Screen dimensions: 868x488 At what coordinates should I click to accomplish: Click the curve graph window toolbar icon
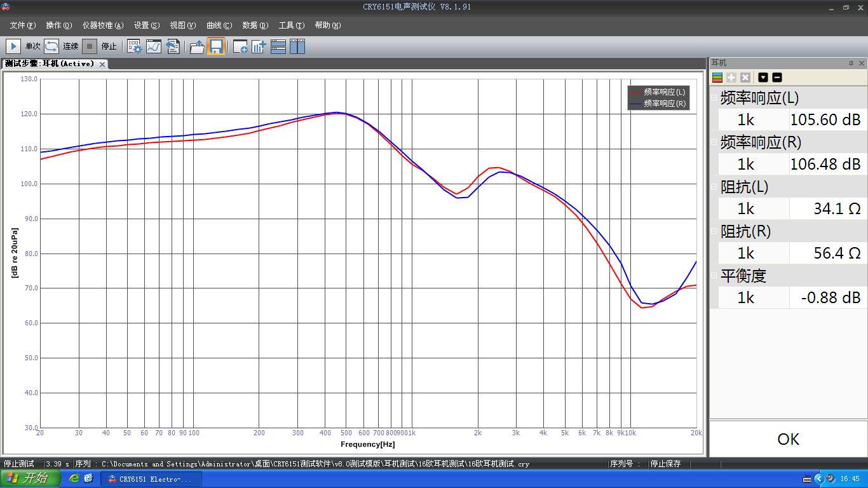[154, 46]
